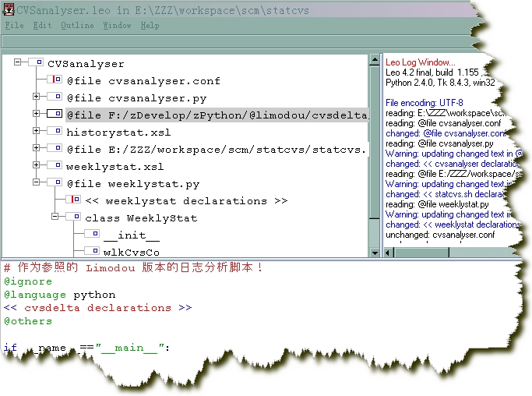The width and height of the screenshot is (532, 396).
Task: Expand the weeklystat.xsl node
Action: [36, 165]
